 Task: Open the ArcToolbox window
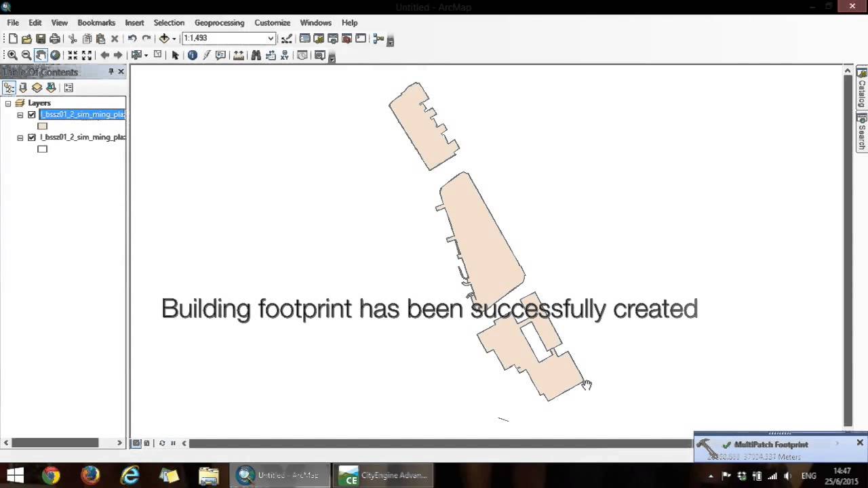point(347,39)
